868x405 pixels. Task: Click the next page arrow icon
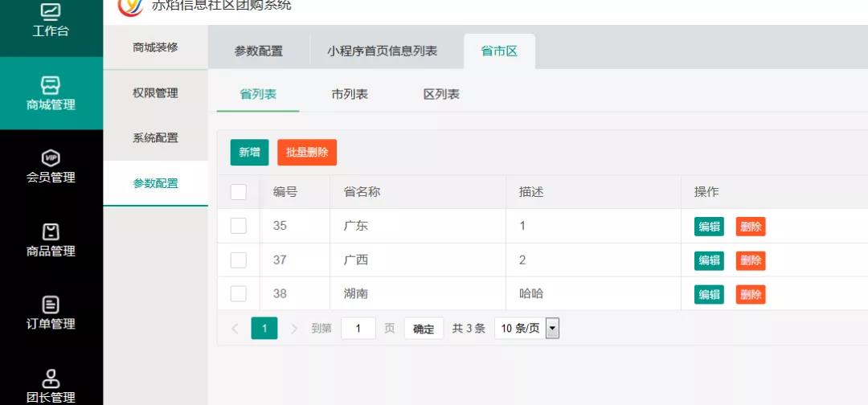tap(294, 328)
